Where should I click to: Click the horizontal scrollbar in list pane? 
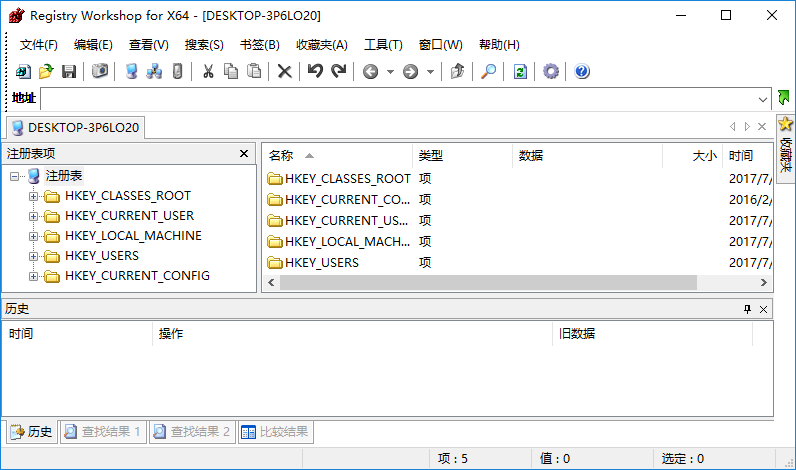(x=488, y=283)
